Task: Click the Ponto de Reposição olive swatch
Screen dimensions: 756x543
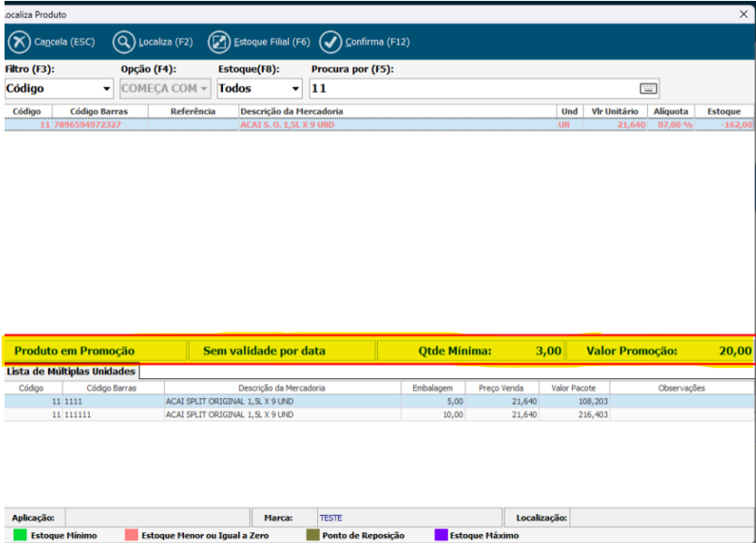Action: (312, 536)
